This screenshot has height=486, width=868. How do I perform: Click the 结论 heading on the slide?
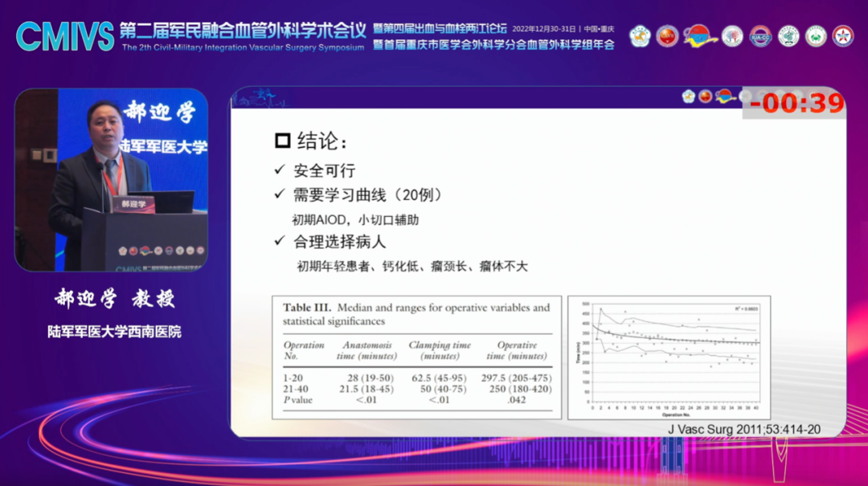click(x=323, y=141)
